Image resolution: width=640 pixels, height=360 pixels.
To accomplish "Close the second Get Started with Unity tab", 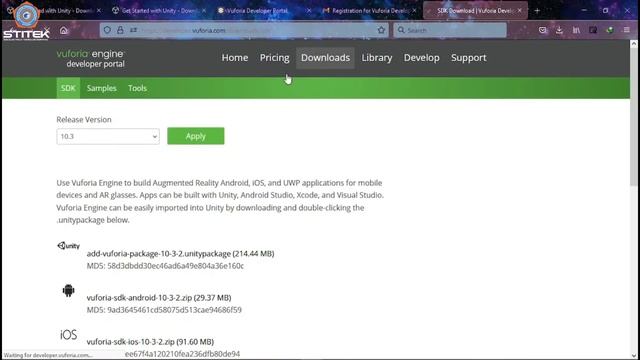I will pos(204,11).
